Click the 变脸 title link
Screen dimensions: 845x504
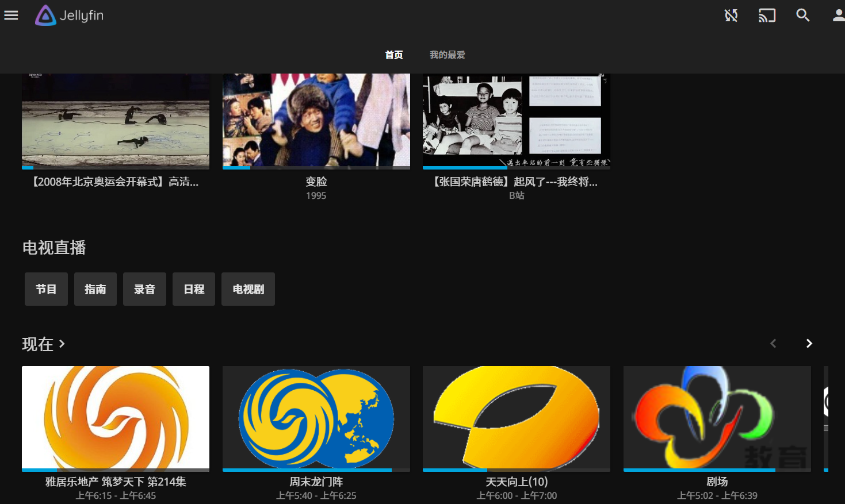point(316,182)
